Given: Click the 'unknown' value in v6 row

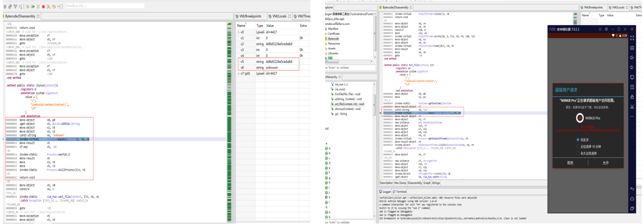Looking at the screenshot, I should click(x=272, y=67).
